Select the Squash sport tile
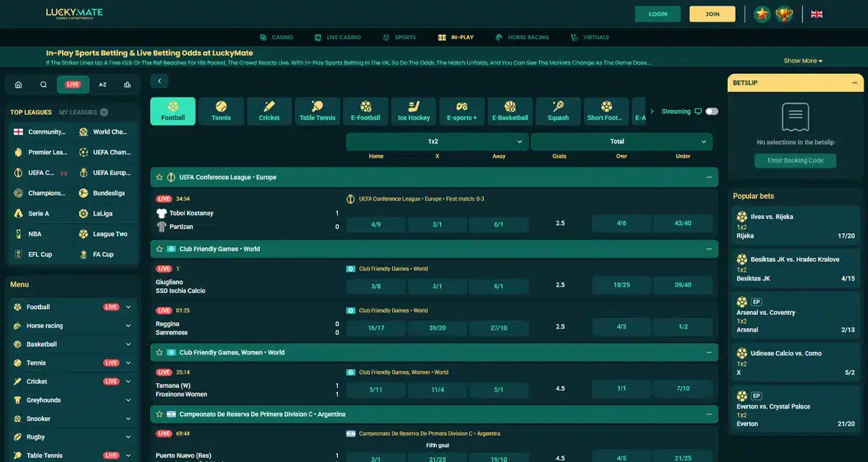The width and height of the screenshot is (868, 462). [559, 111]
